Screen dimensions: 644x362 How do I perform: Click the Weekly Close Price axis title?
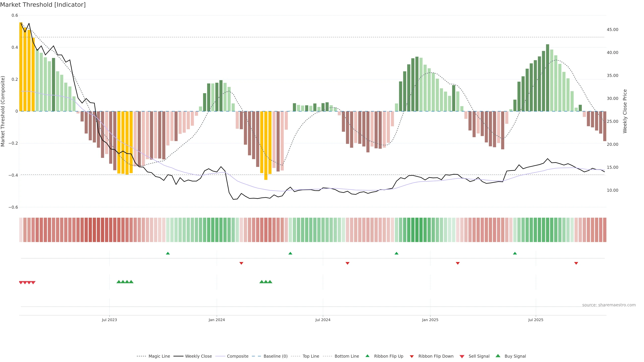coord(625,111)
